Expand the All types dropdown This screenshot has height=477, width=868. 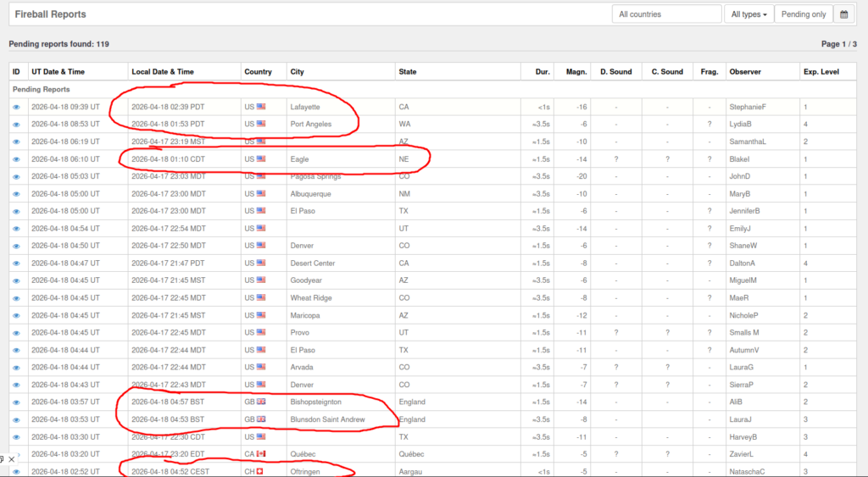[748, 14]
